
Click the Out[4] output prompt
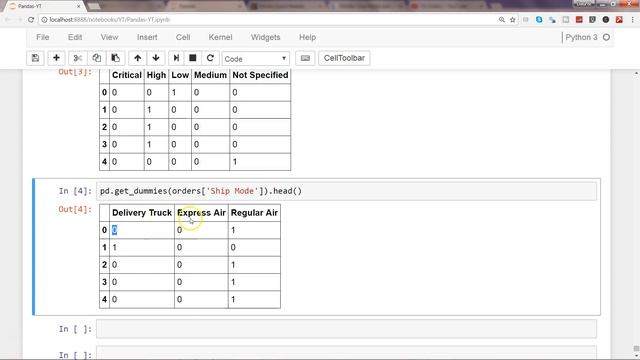(75, 209)
